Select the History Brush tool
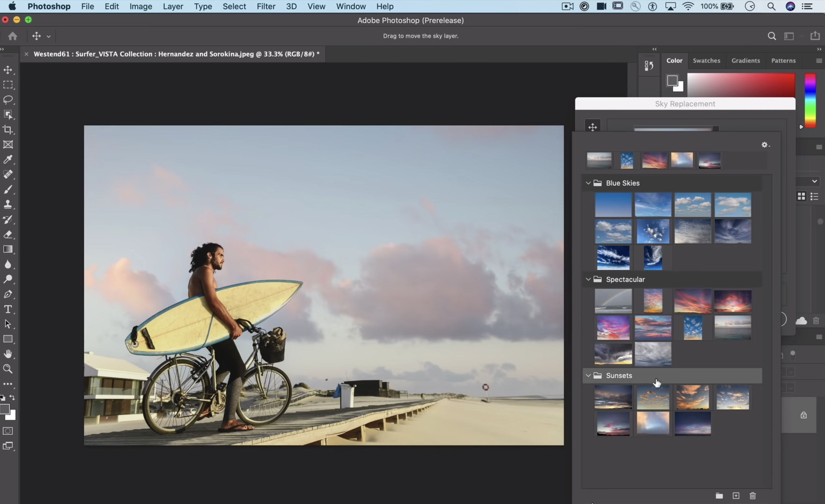The height and width of the screenshot is (504, 825). [8, 219]
